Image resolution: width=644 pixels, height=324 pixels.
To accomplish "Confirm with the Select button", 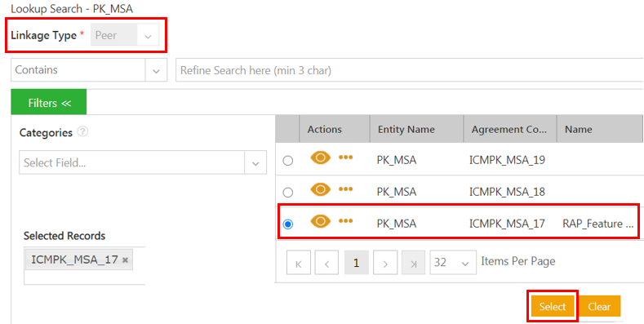I will (553, 306).
